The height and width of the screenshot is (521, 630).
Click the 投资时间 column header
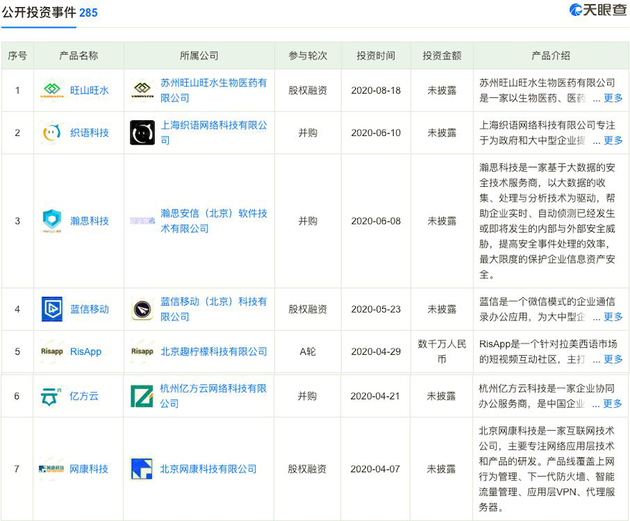coord(376,55)
